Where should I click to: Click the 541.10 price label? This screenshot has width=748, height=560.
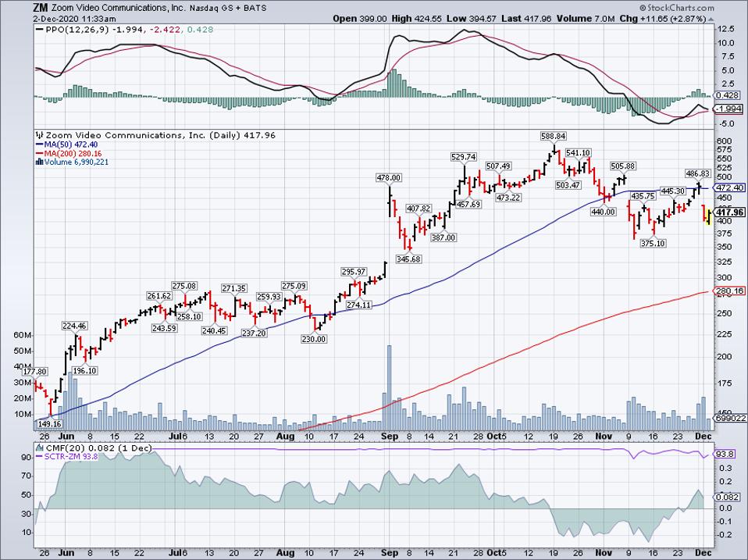578,152
